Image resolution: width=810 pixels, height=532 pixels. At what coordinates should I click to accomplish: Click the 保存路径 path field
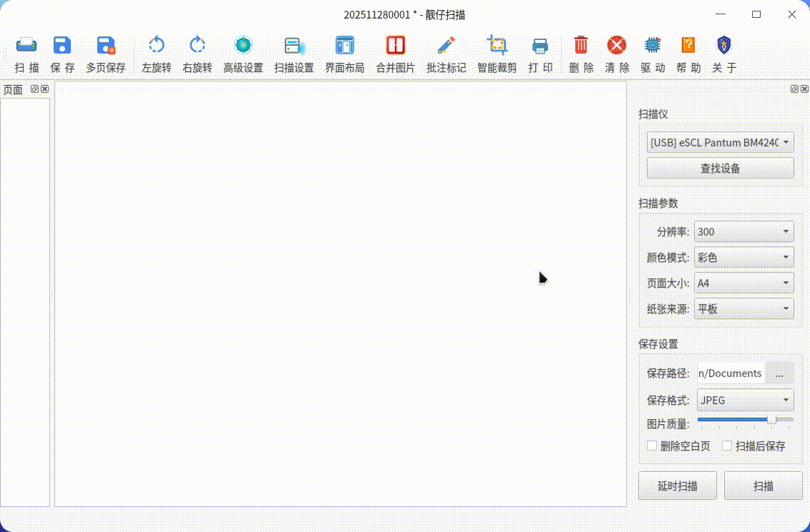[x=731, y=373]
